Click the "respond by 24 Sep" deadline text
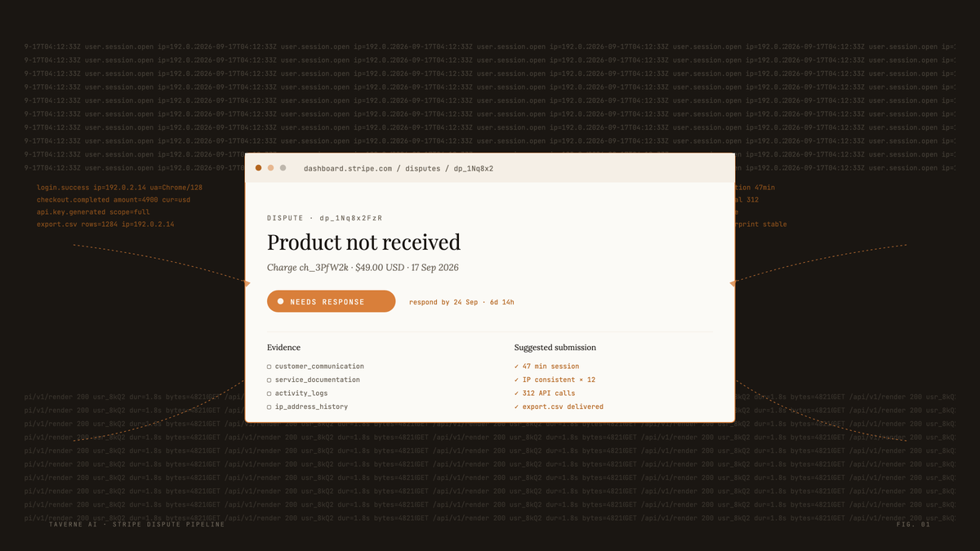 pyautogui.click(x=461, y=302)
